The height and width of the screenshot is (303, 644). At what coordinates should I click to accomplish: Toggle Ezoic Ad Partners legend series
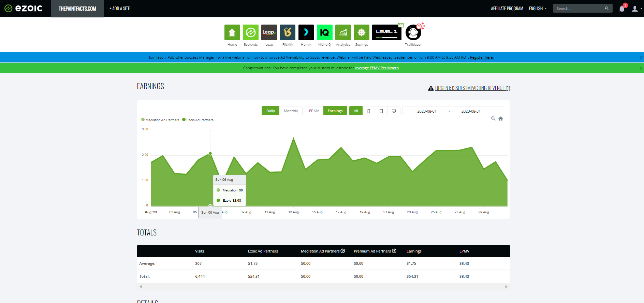click(198, 120)
